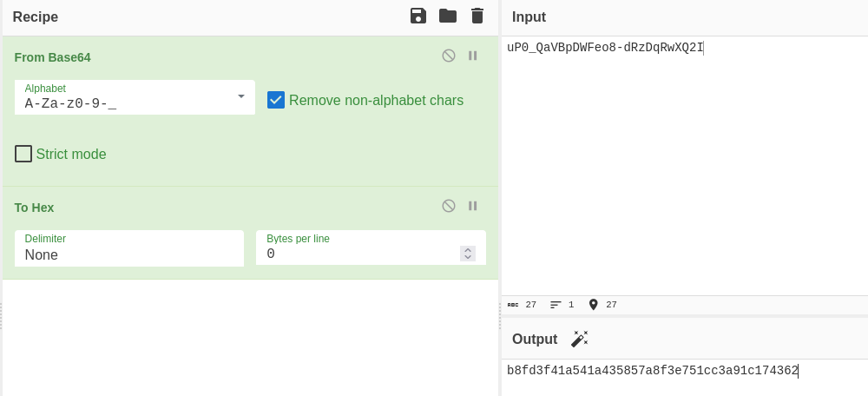Disable the To Hex operation
The height and width of the screenshot is (396, 868).
click(449, 206)
